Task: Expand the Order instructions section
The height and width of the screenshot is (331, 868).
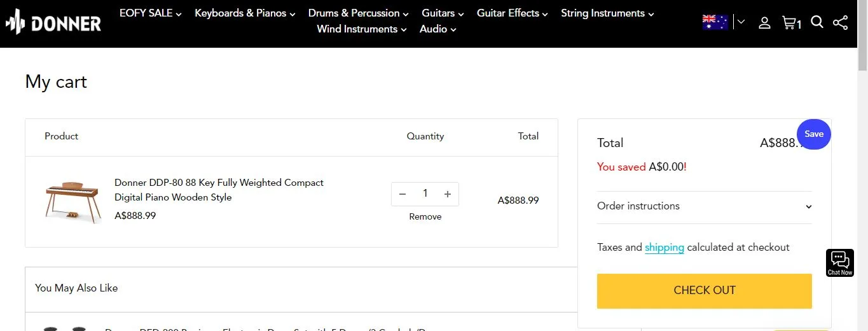Action: click(x=704, y=206)
